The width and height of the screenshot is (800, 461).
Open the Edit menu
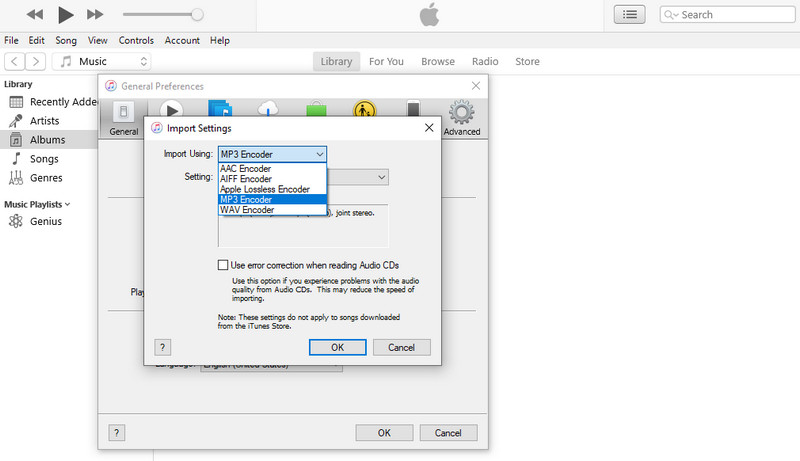pyautogui.click(x=36, y=40)
